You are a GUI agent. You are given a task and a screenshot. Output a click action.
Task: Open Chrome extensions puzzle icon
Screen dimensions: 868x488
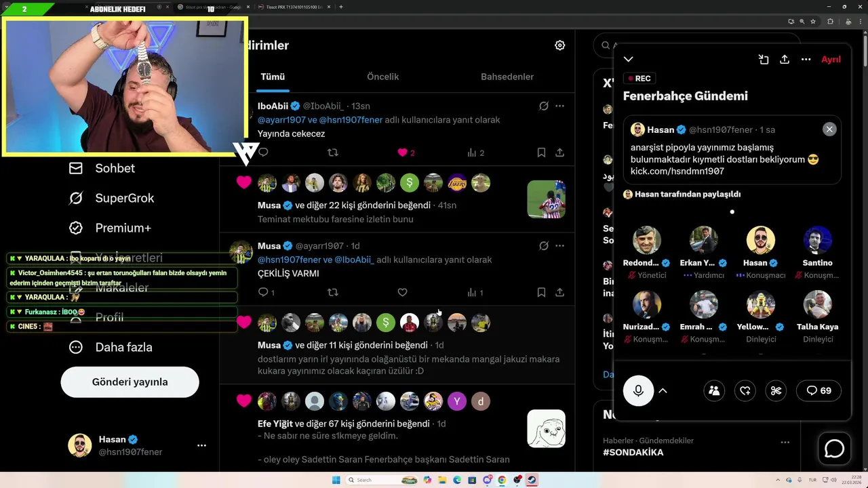tap(830, 21)
